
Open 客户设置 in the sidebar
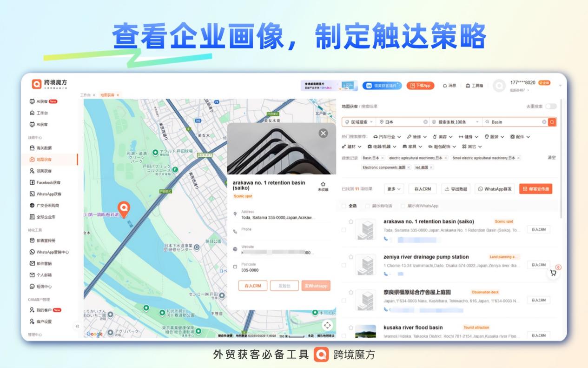pyautogui.click(x=41, y=321)
